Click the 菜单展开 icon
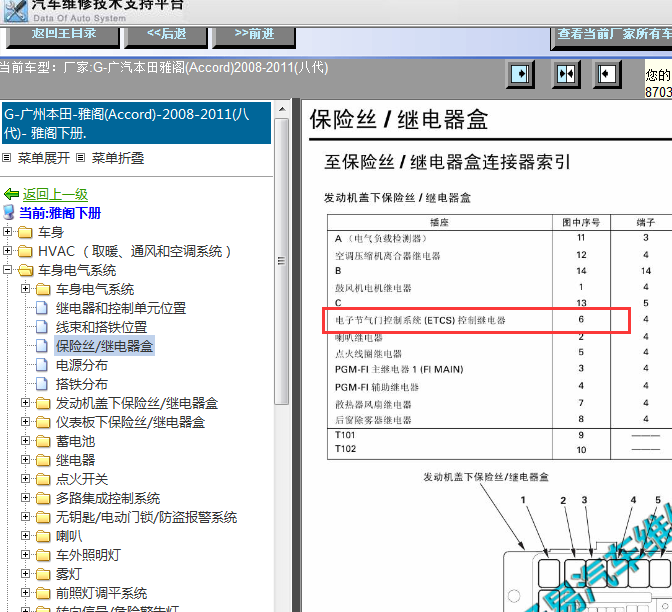Viewport: 672px width, 612px height. point(6,158)
